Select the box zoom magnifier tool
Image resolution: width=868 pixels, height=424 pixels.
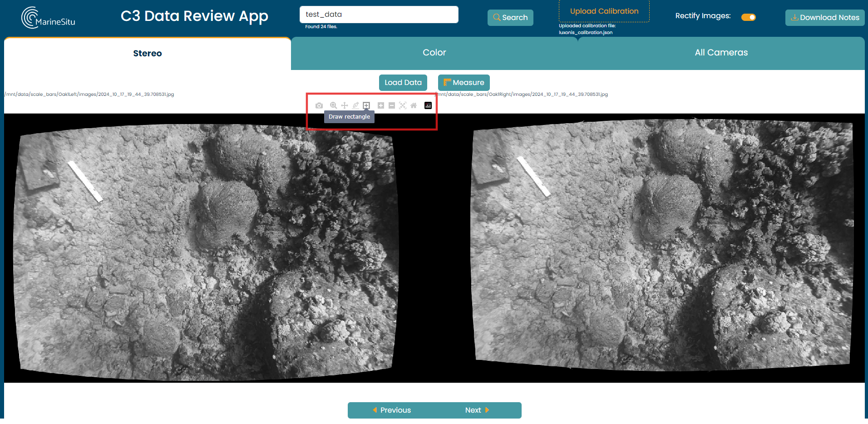333,105
